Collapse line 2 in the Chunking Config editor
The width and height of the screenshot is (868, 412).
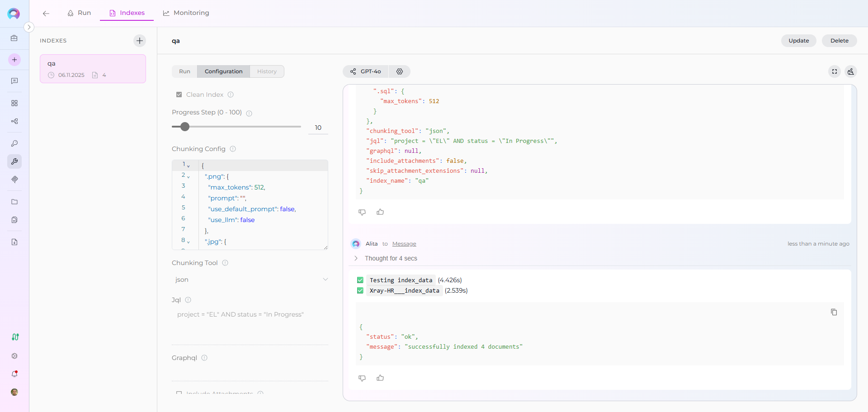click(189, 176)
